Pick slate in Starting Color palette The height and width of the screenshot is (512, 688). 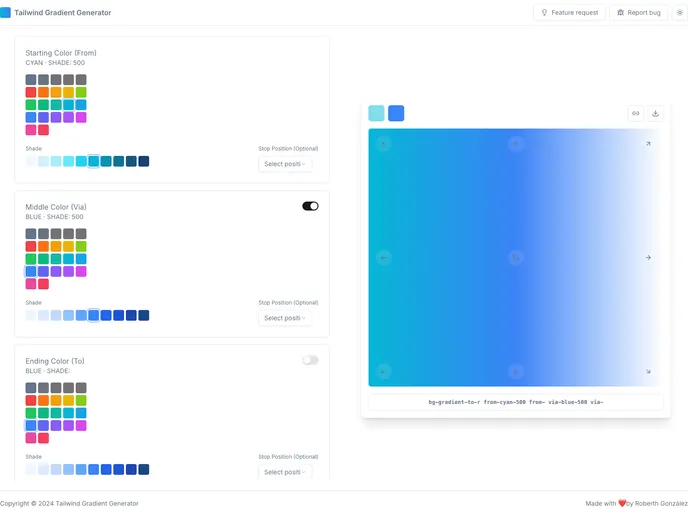(31, 79)
